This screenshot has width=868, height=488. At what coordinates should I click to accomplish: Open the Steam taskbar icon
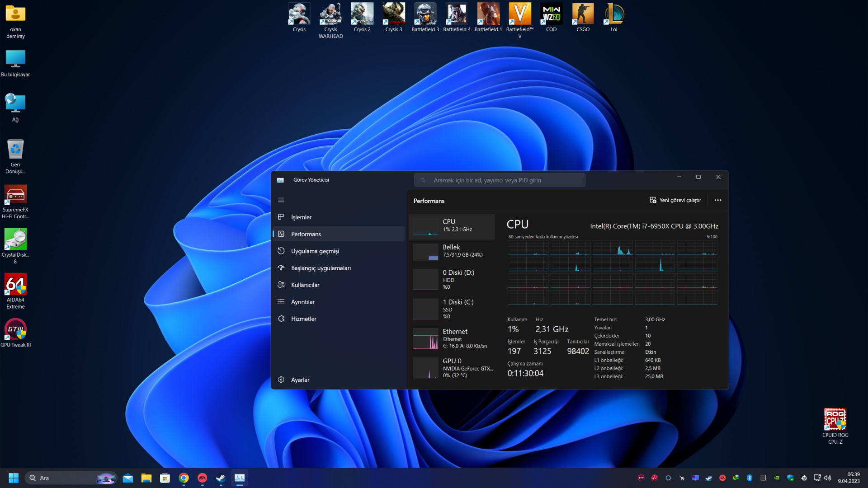(x=221, y=478)
